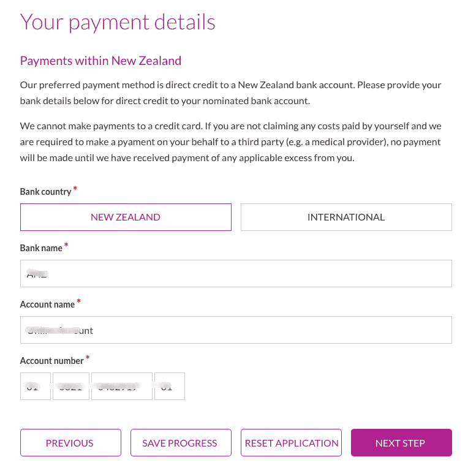Screen dimensions: 468x476
Task: Go back with the PREVIOUS button
Action: (x=70, y=443)
